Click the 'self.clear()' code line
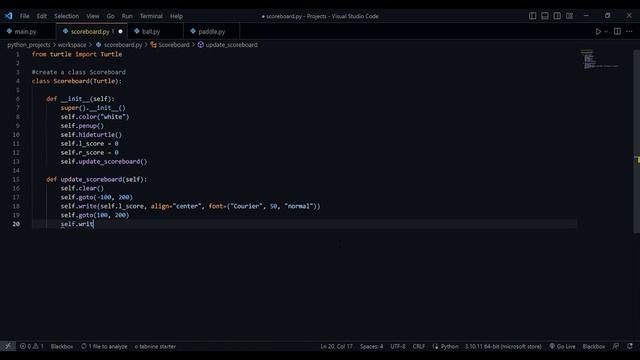The width and height of the screenshot is (640, 360). click(x=82, y=188)
